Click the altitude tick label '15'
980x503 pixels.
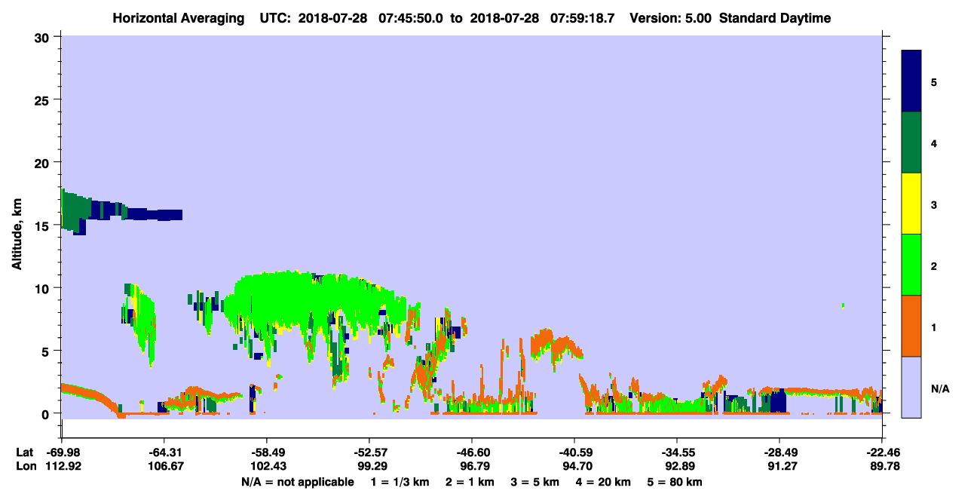[x=44, y=225]
